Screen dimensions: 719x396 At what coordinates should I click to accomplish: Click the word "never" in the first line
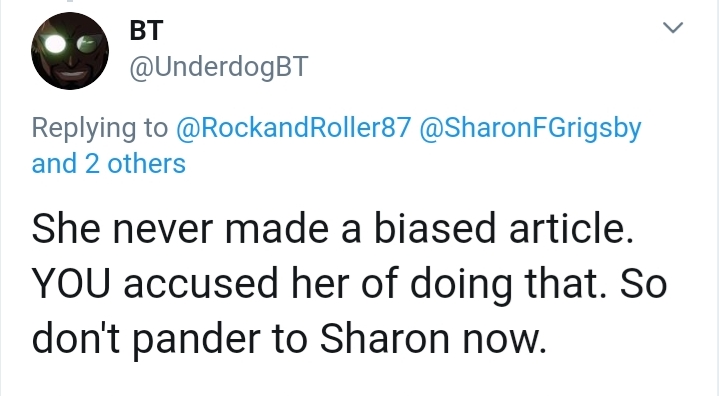pos(163,229)
